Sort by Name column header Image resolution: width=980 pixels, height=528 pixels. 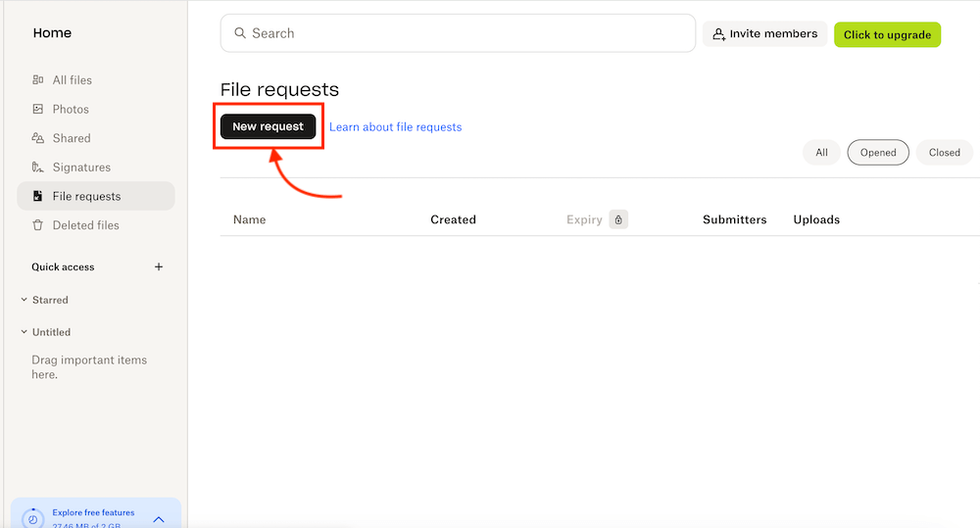pos(249,219)
